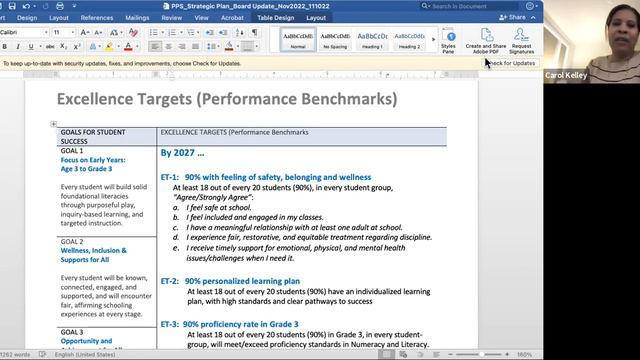Select the View ribbon tab
The image size is (640, 360).
click(x=201, y=18)
